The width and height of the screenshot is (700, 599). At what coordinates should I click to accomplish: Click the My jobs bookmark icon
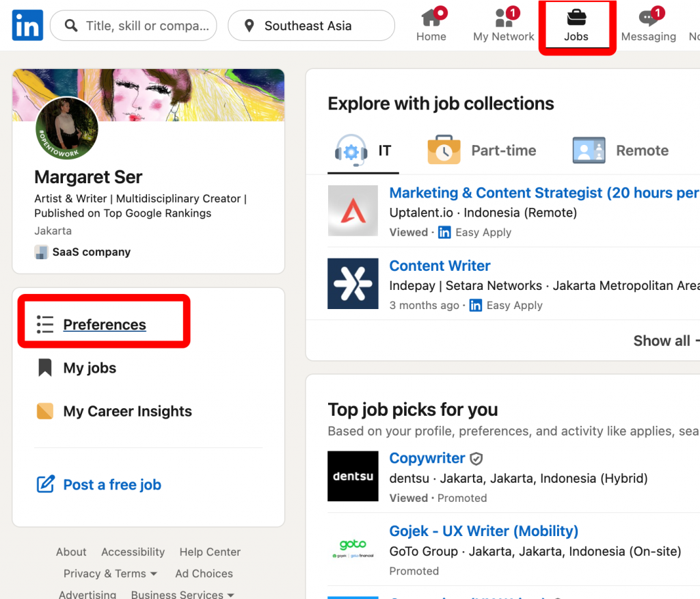(x=44, y=368)
